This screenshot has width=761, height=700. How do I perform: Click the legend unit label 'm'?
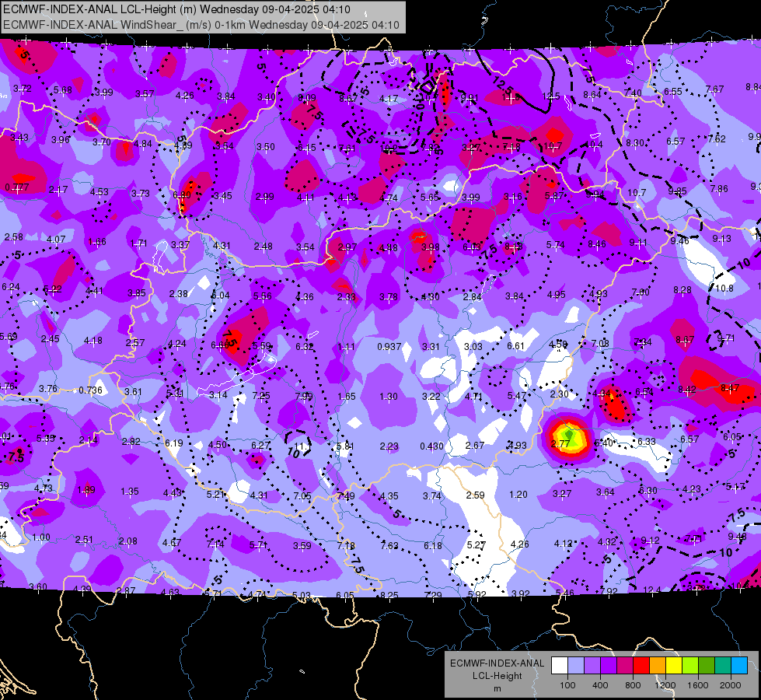point(497,688)
